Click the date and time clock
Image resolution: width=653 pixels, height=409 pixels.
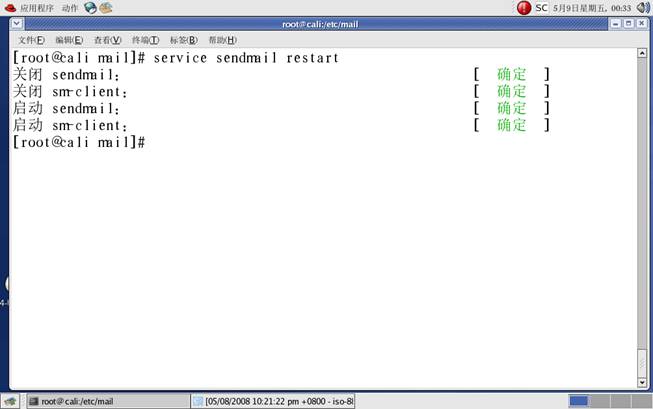pyautogui.click(x=593, y=7)
